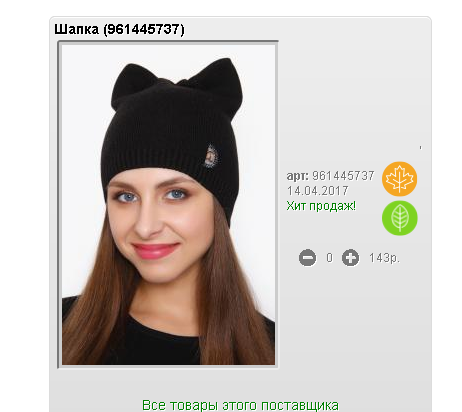Increase quantity with the plus button
This screenshot has width=462, height=412.
click(x=350, y=258)
